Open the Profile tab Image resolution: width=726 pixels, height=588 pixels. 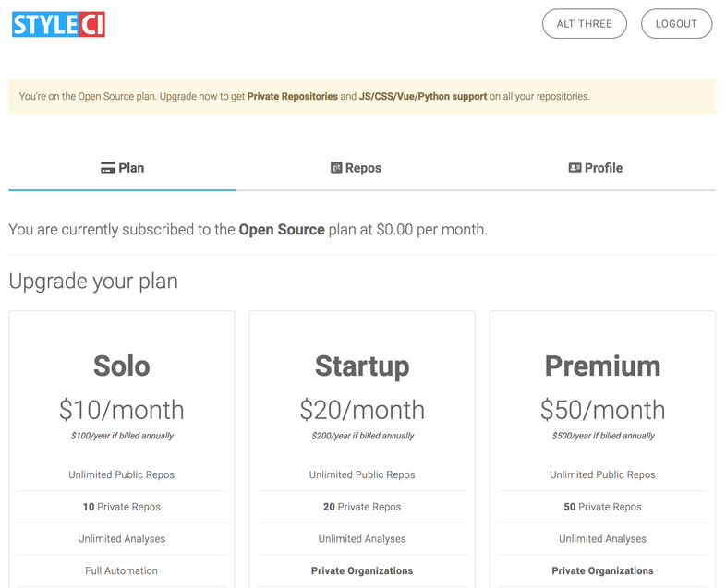[603, 168]
